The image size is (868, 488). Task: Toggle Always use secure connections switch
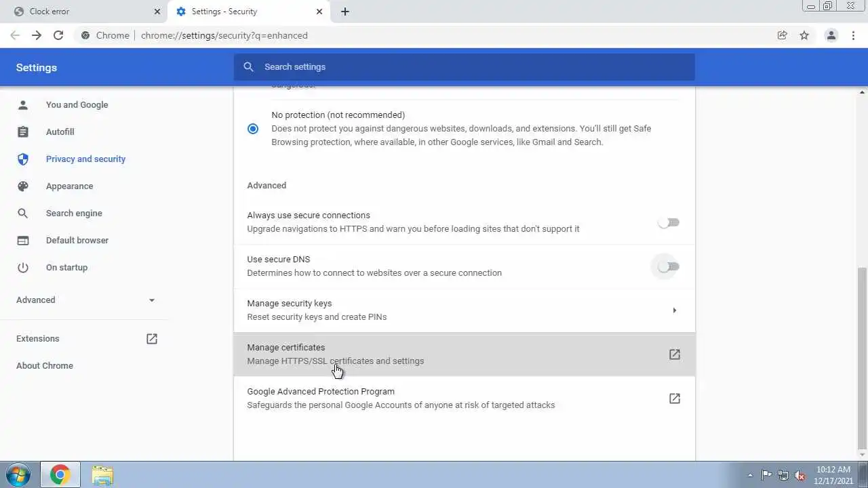[x=669, y=222]
